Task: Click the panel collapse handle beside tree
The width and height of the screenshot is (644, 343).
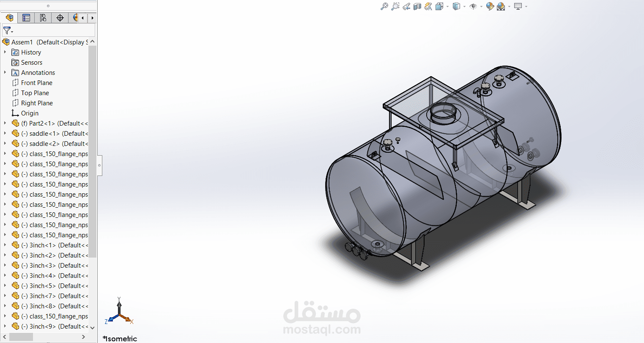Action: tap(99, 165)
